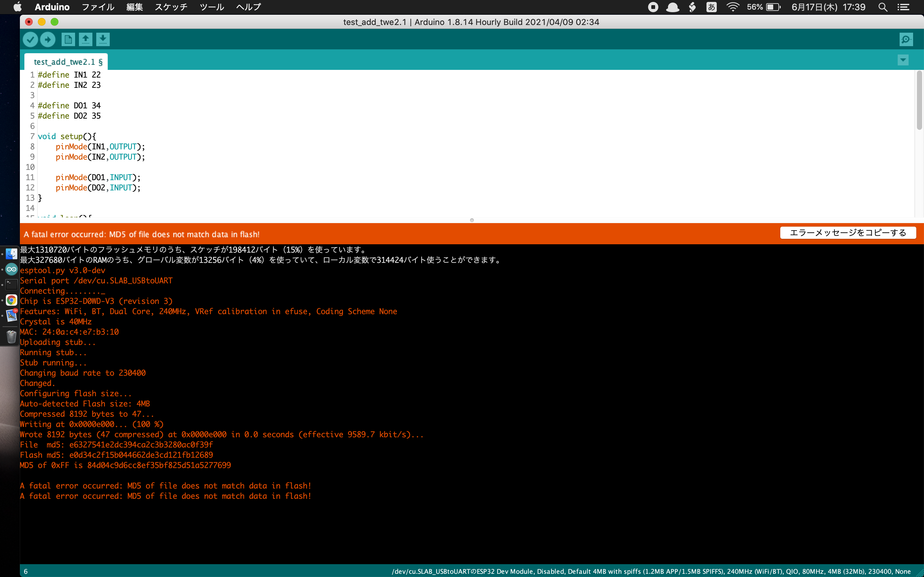
Task: Open the ツール menu
Action: (211, 7)
